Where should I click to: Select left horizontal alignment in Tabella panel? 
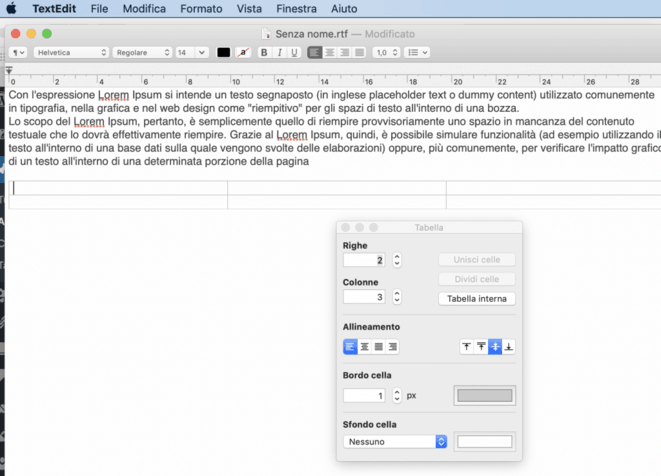click(350, 347)
